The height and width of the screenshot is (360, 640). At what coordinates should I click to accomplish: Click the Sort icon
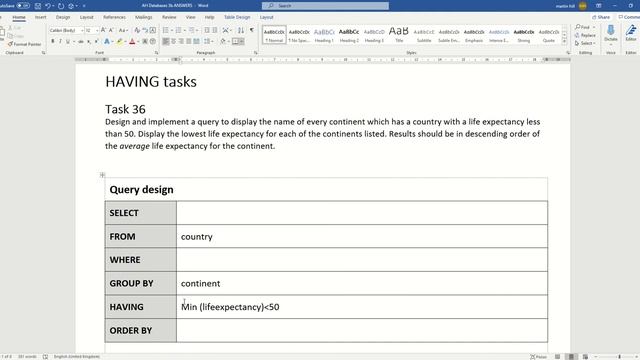[x=241, y=30]
